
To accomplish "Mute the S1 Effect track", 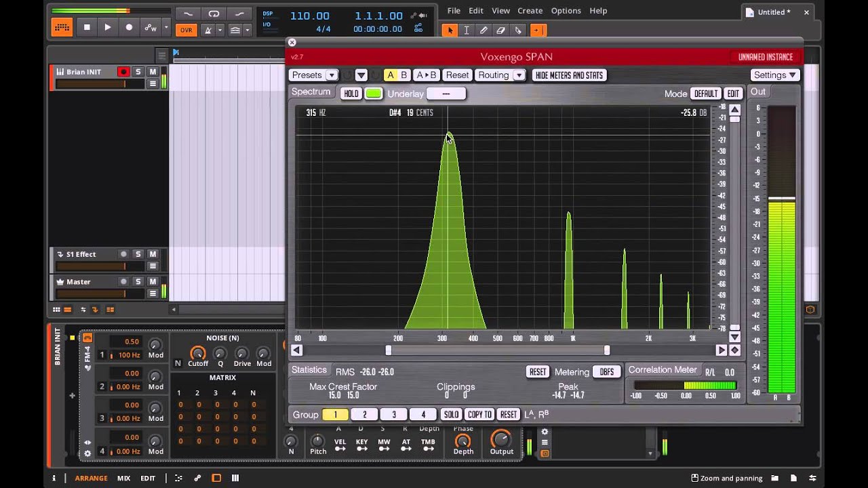I will pos(153,254).
